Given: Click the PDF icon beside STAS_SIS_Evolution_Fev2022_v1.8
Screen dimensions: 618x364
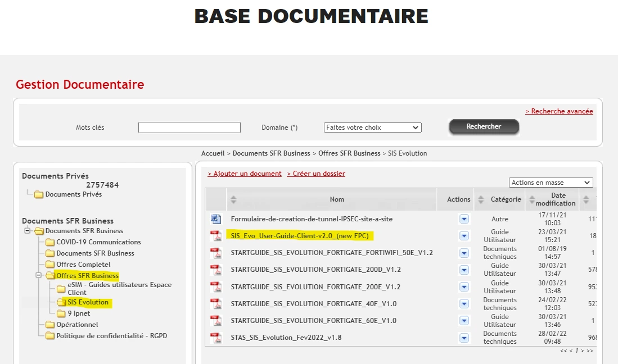Looking at the screenshot, I should [x=215, y=338].
